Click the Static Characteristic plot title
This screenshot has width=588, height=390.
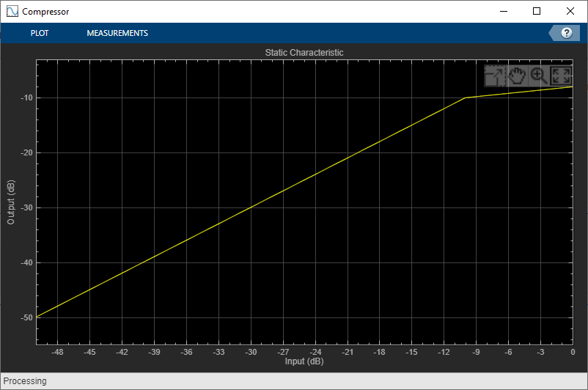304,53
